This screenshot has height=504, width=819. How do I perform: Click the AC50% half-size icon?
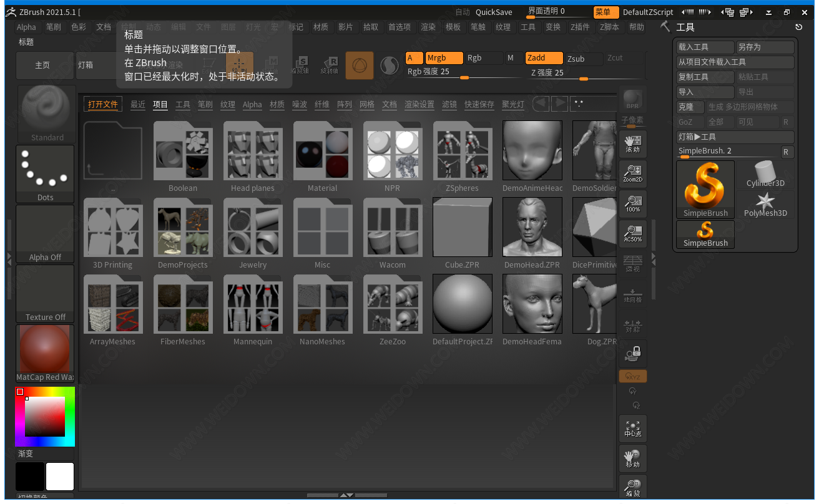[633, 233]
